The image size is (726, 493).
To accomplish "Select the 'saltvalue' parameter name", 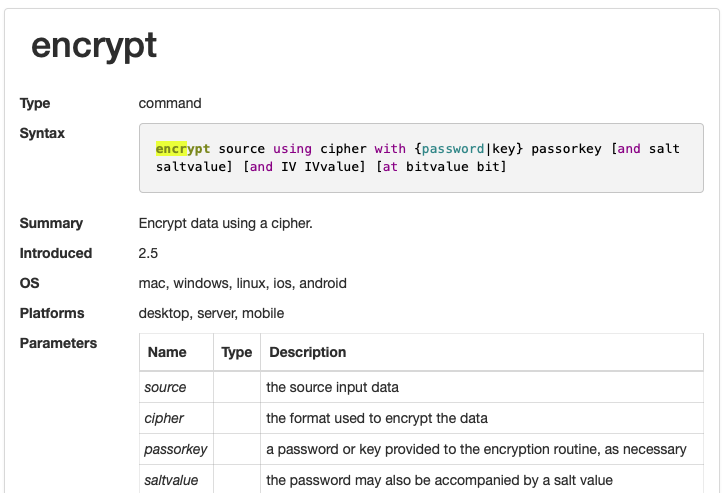I will (x=171, y=481).
